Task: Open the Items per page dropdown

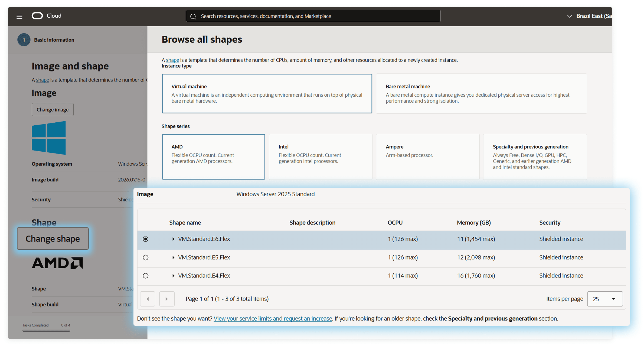Action: [x=605, y=299]
